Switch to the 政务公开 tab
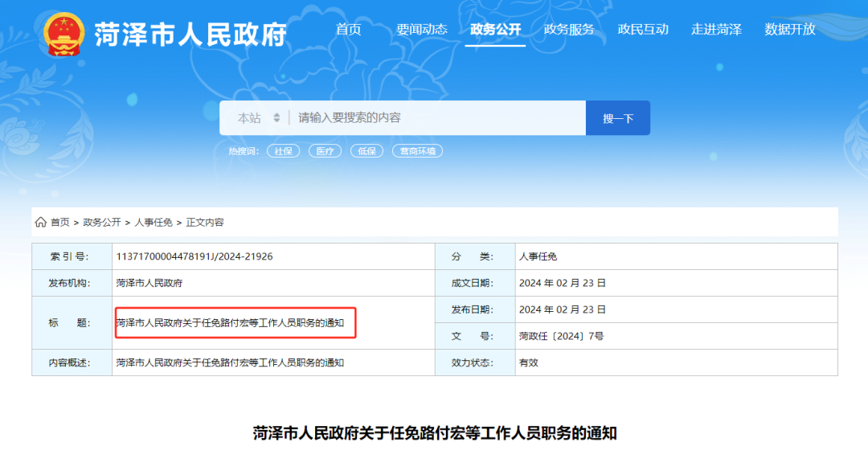This screenshot has height=471, width=868. 496,29
